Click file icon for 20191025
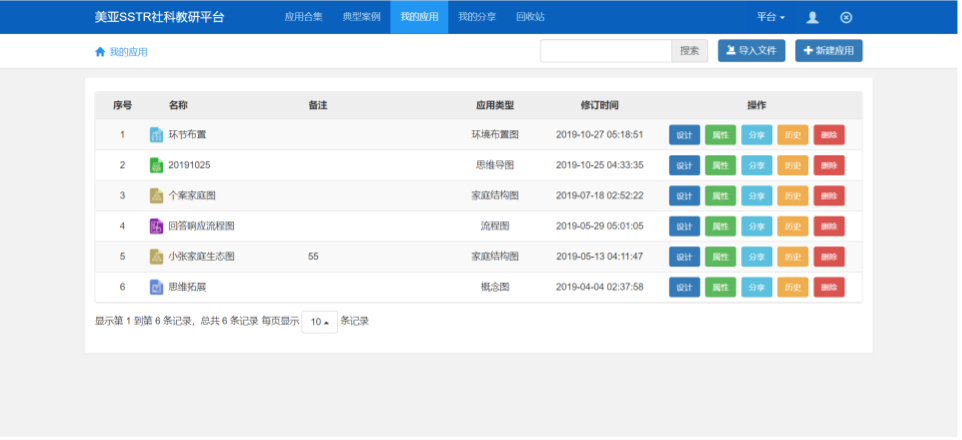The width and height of the screenshot is (962, 440). pyautogui.click(x=156, y=165)
